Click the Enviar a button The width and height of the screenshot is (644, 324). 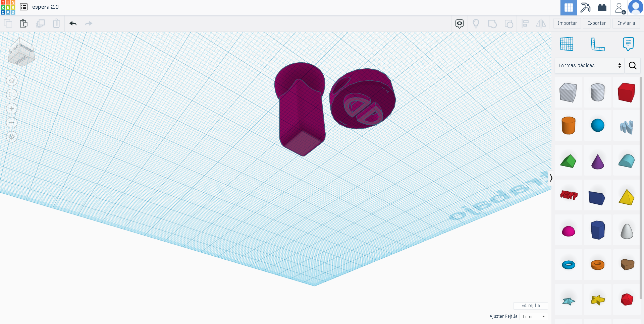pyautogui.click(x=626, y=23)
